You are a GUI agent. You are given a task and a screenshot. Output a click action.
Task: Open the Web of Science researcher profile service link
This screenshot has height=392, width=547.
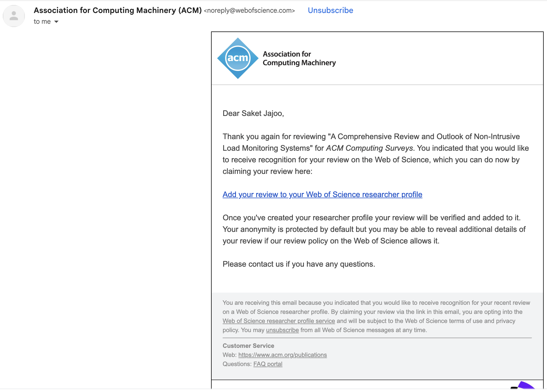point(279,321)
